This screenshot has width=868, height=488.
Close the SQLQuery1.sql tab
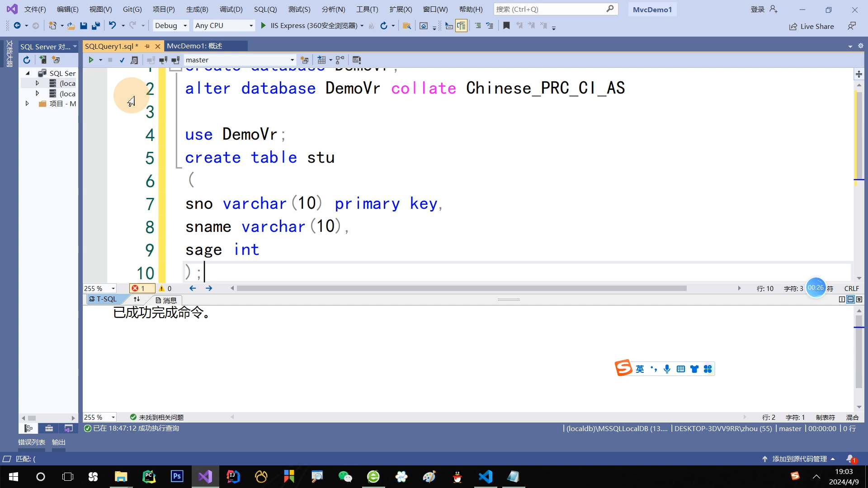point(157,46)
